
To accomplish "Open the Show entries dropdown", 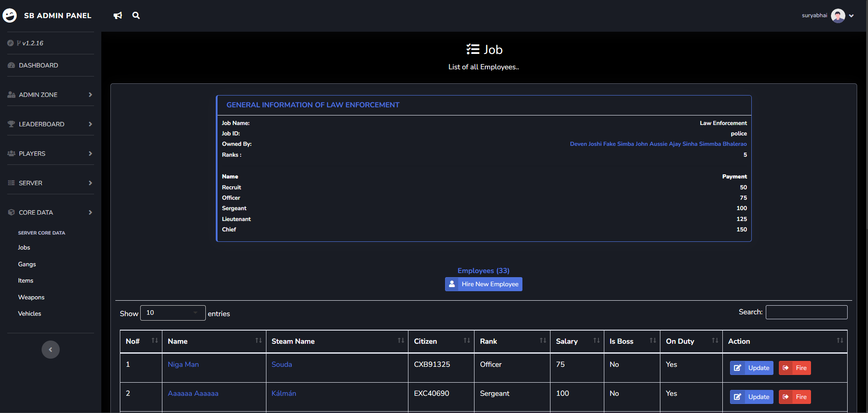I will click(x=173, y=312).
